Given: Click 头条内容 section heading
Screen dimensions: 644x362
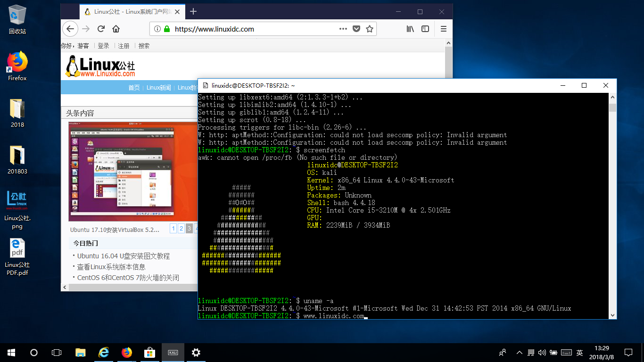Looking at the screenshot, I should 80,113.
